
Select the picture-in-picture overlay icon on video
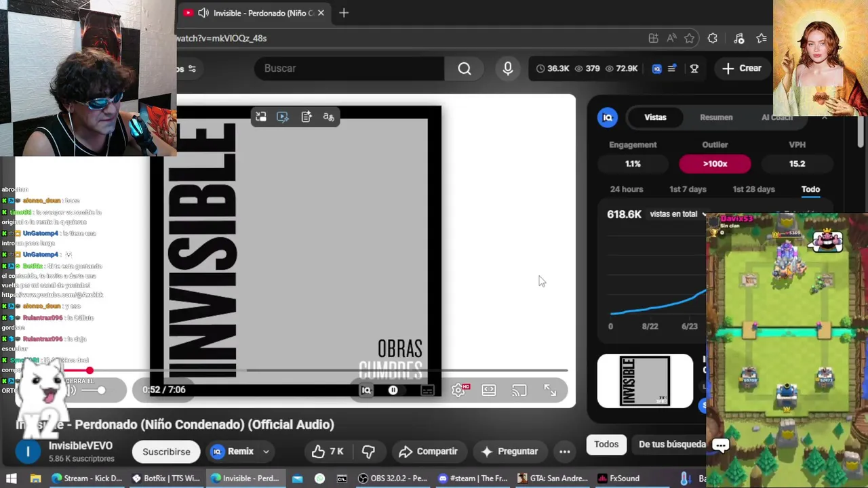click(260, 117)
